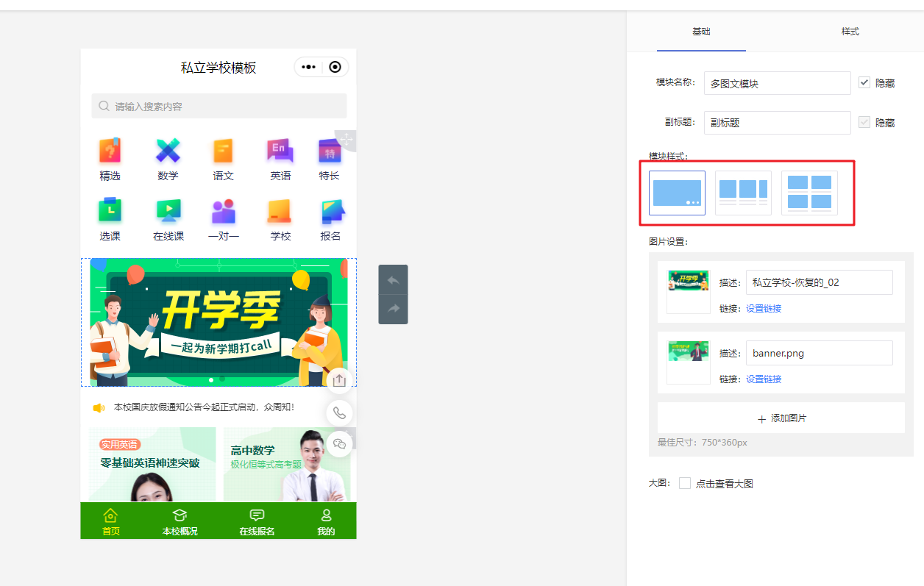This screenshot has width=924, height=586.
Task: Switch to the 基础 tab
Action: (x=701, y=32)
